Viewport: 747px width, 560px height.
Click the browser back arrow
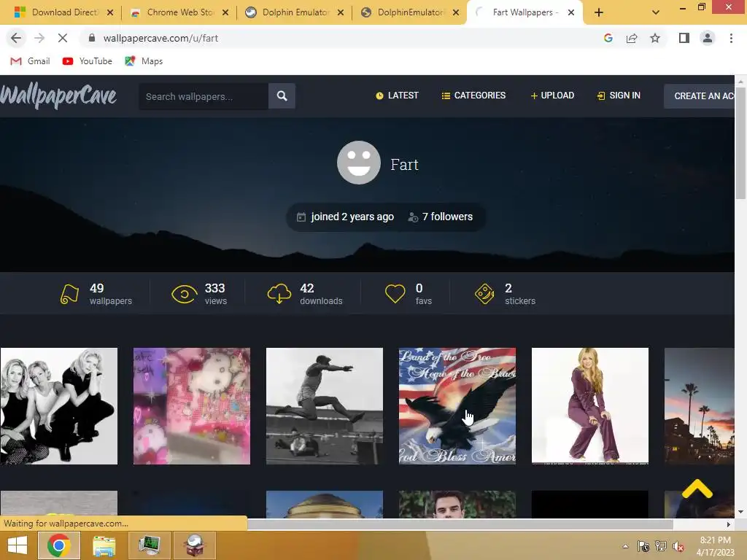coord(16,38)
